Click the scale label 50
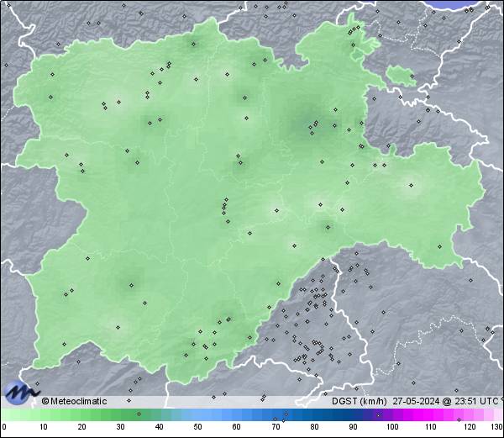The height and width of the screenshot is (438, 504). click(x=197, y=427)
